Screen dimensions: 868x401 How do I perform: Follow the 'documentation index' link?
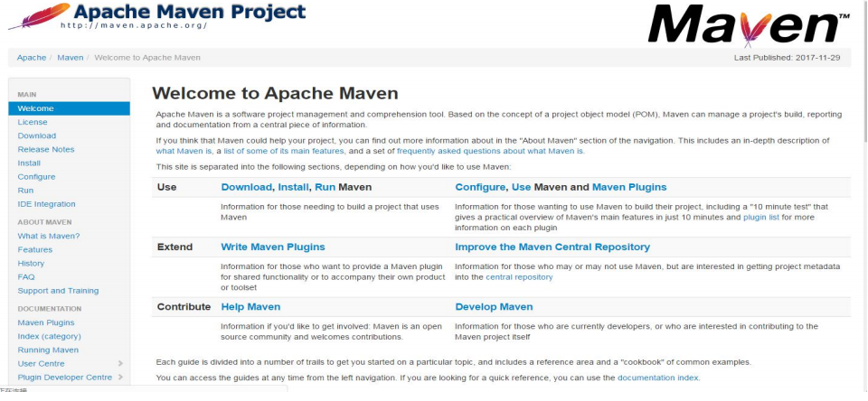tap(657, 378)
